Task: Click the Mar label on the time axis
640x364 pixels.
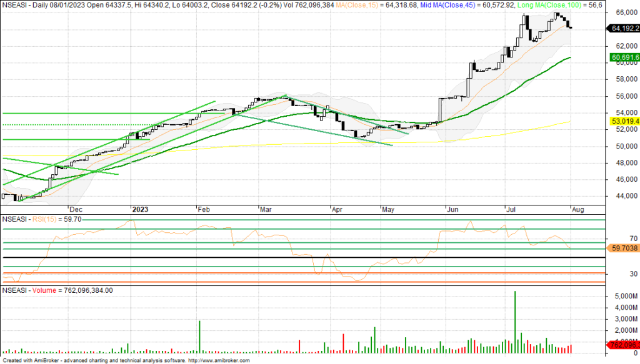Action: coord(265,210)
